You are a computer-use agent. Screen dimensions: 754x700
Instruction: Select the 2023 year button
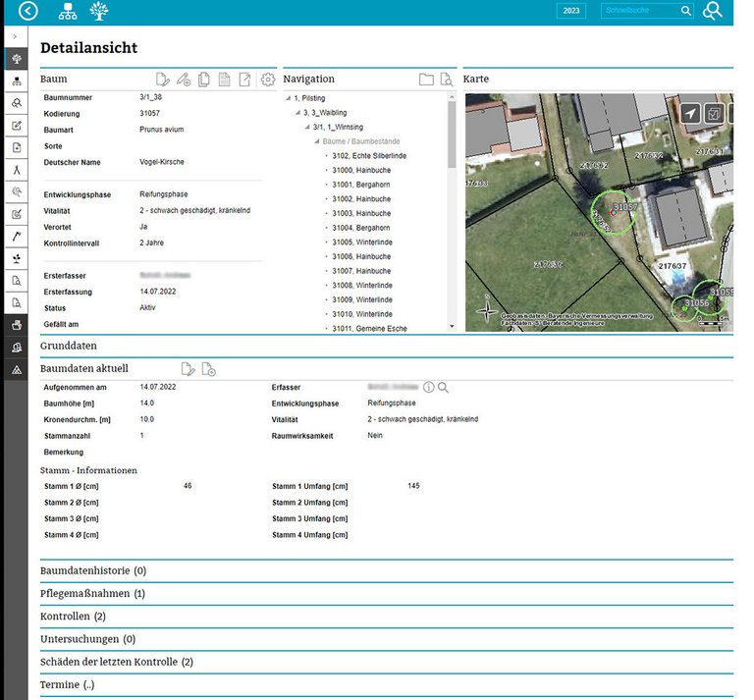point(570,11)
